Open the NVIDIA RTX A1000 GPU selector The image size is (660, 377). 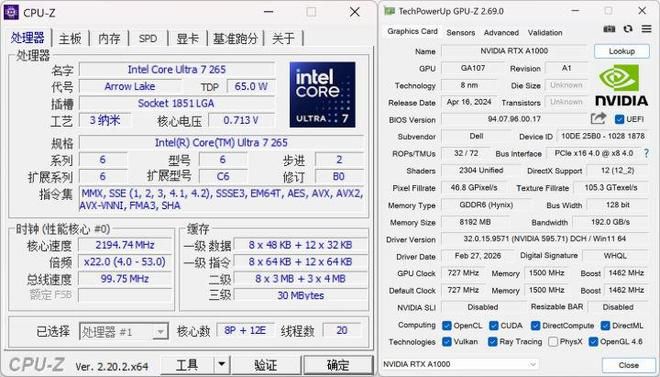460,364
